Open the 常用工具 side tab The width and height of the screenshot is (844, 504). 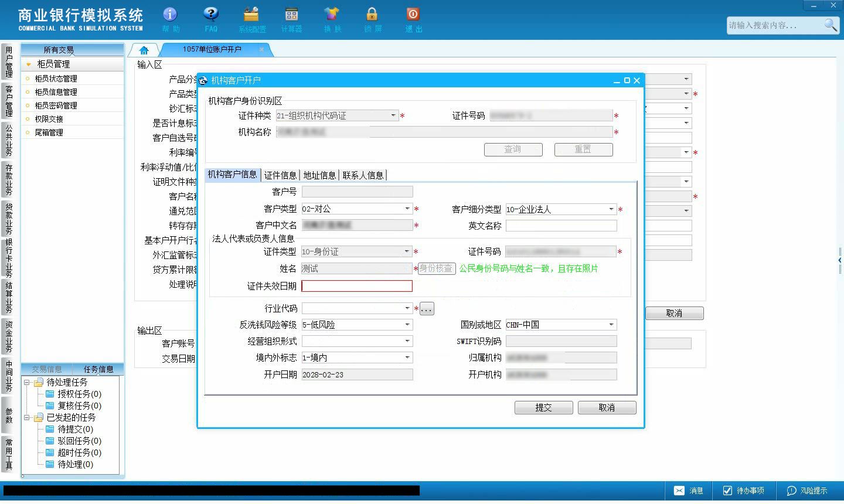point(9,454)
